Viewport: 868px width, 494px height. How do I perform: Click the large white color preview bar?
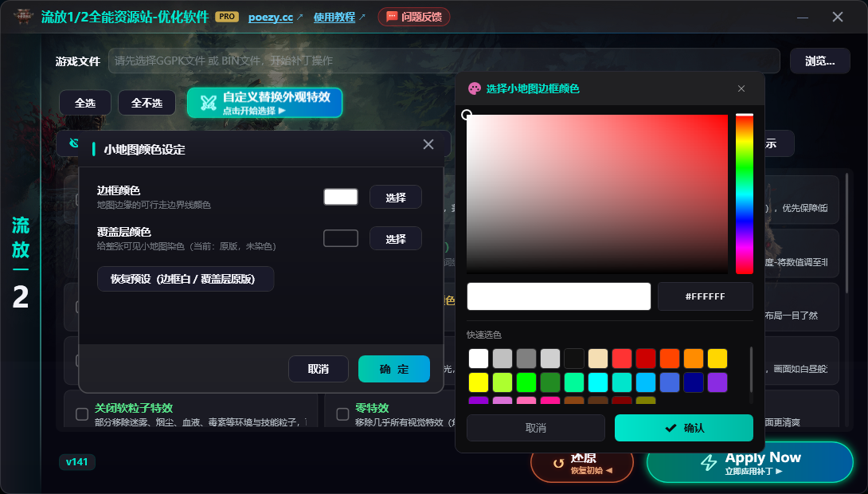[559, 296]
